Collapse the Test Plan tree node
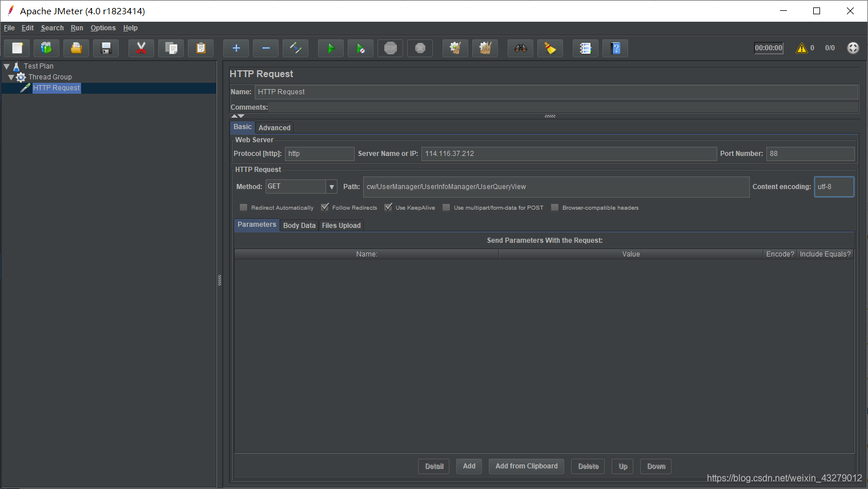868x489 pixels. point(7,66)
